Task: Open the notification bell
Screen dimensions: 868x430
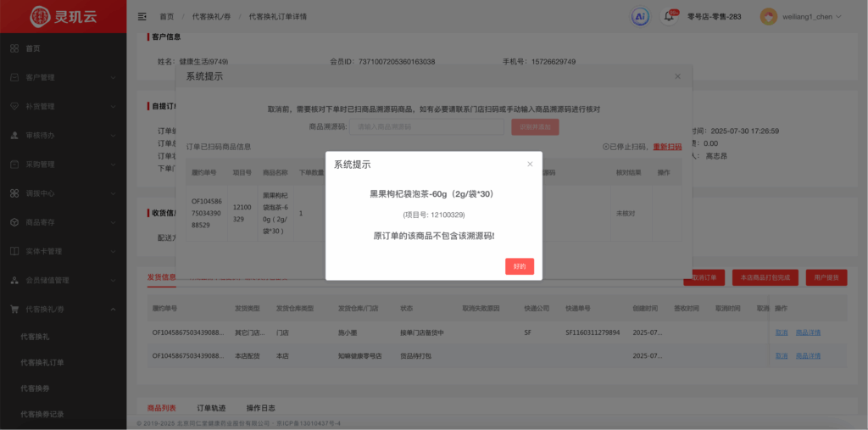Action: pyautogui.click(x=668, y=17)
